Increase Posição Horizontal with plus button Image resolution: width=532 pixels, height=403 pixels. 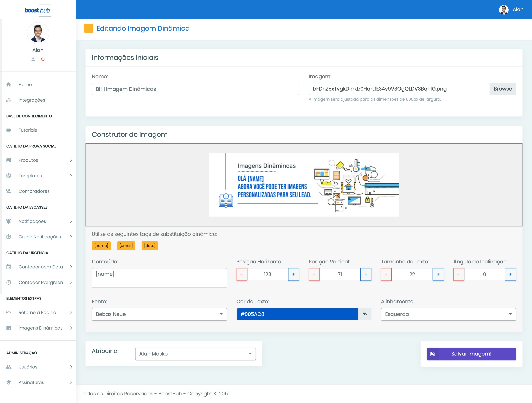pos(293,274)
